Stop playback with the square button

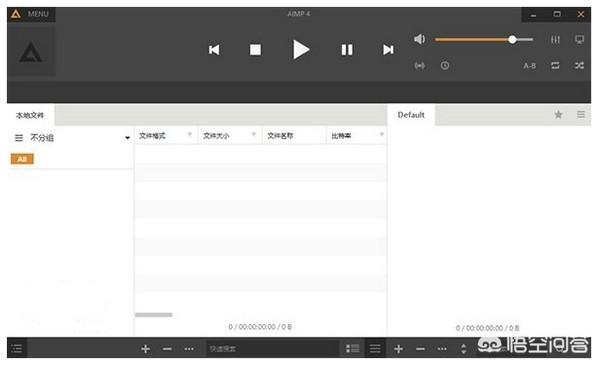255,50
